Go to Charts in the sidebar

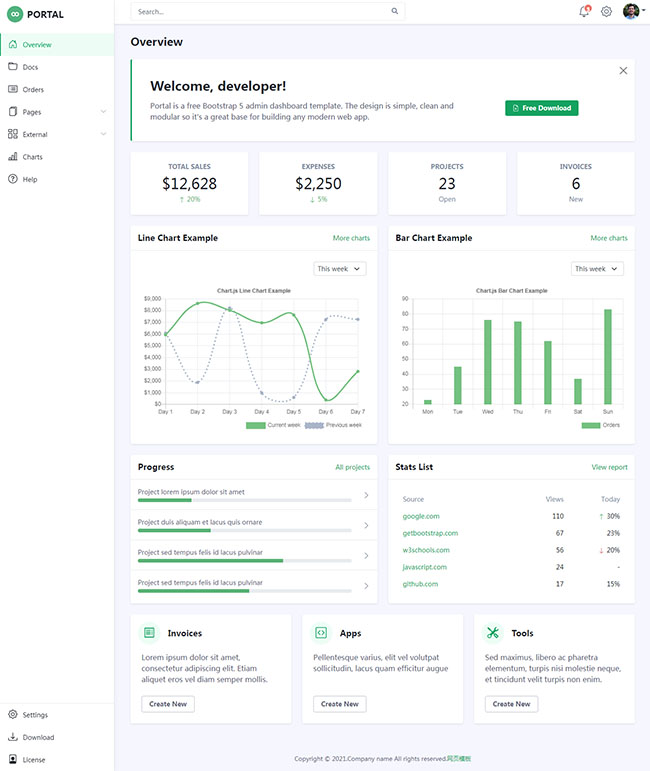point(33,157)
